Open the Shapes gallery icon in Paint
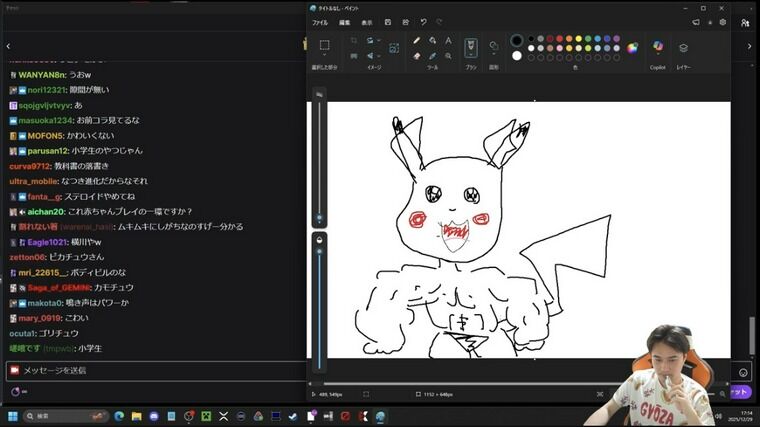 493,46
